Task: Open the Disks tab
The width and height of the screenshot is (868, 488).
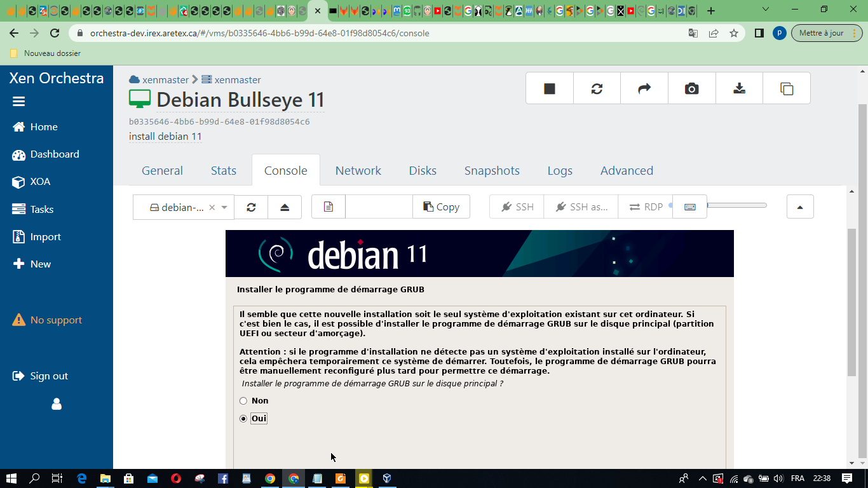Action: tap(423, 170)
